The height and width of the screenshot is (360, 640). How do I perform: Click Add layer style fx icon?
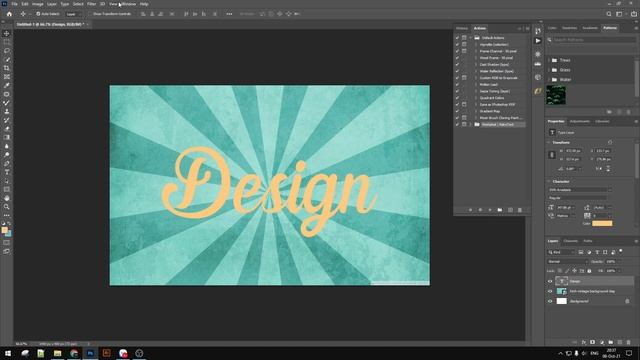584,342
